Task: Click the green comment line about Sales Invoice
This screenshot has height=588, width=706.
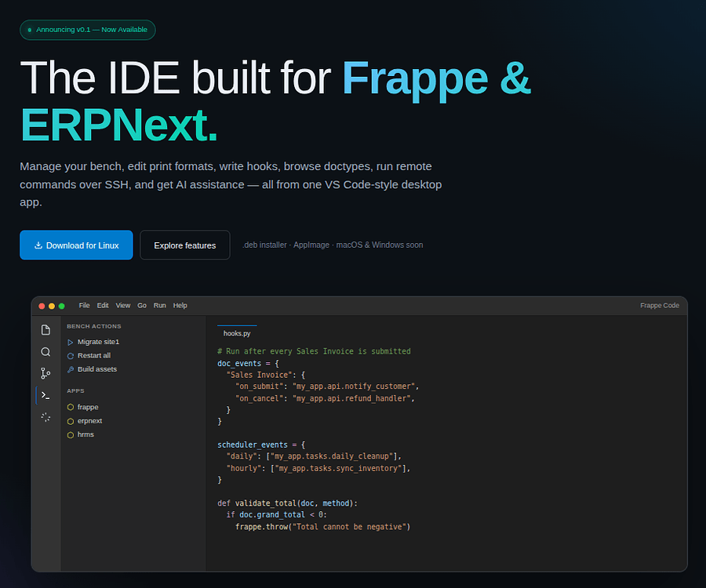Action: point(314,351)
